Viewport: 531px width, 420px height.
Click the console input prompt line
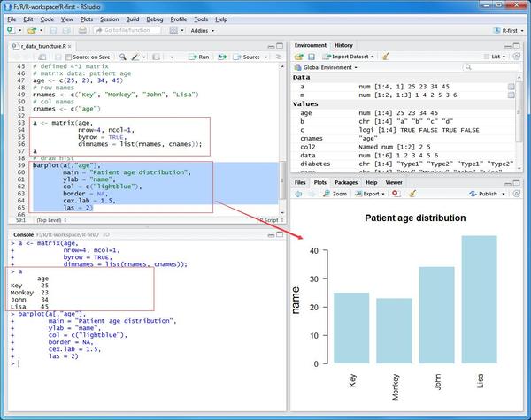pyautogui.click(x=147, y=363)
